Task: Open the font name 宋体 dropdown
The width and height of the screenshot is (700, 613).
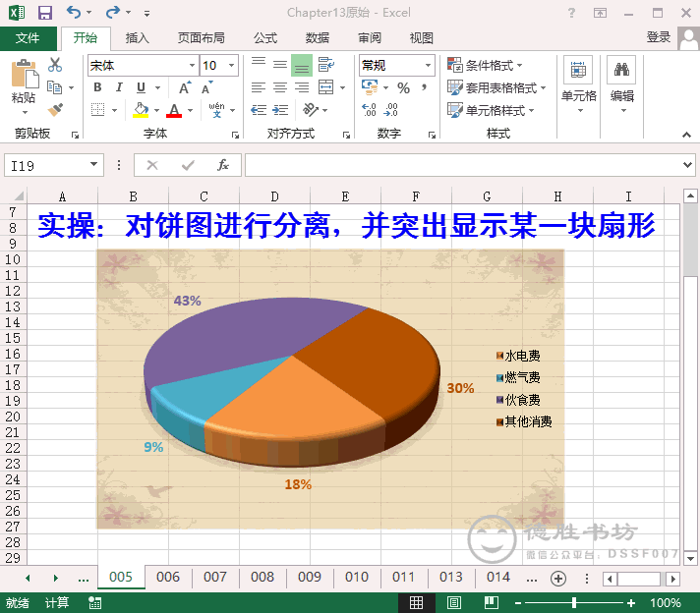Action: tap(192, 66)
